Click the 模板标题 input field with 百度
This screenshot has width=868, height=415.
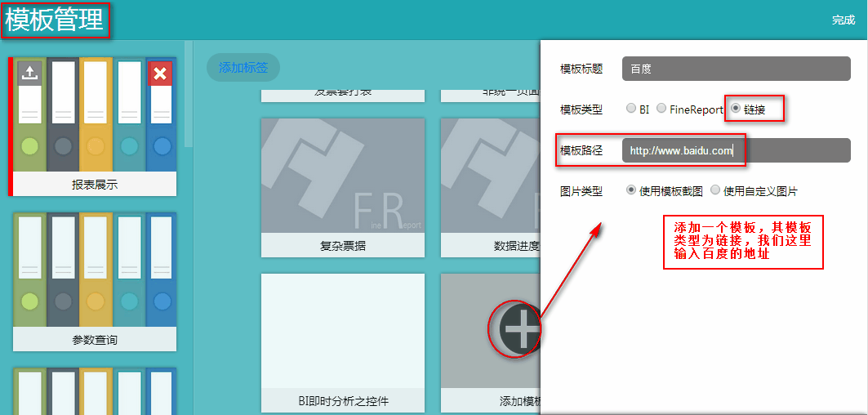coord(736,69)
